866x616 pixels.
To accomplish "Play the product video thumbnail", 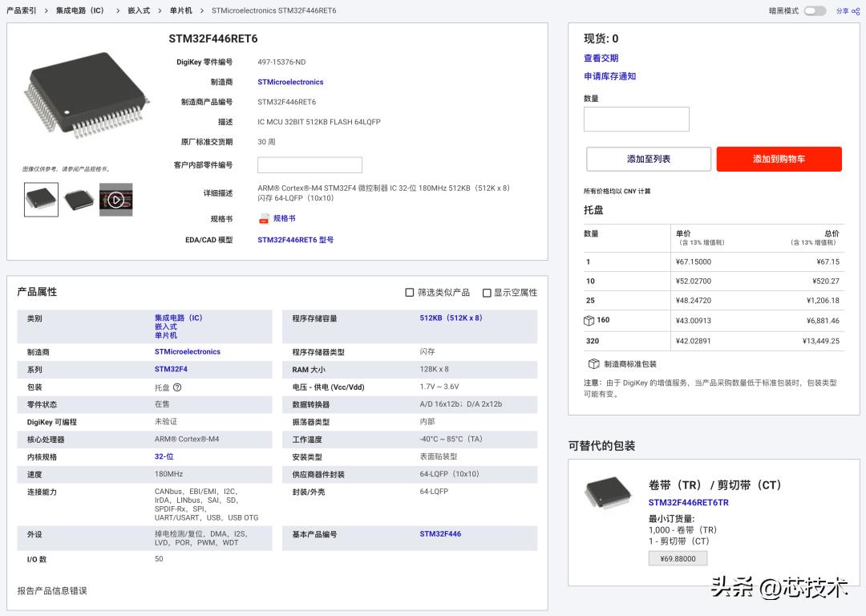I will pos(116,200).
